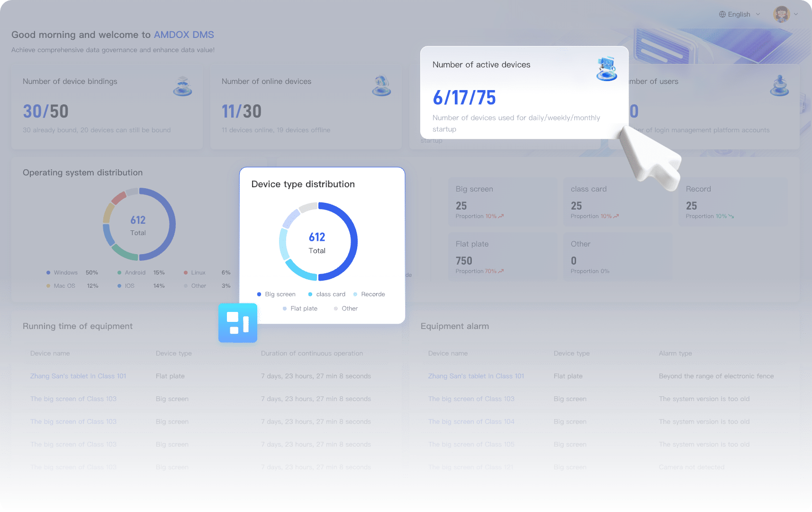Screen dimensions: 812x512
Task: Click the globe icon next to English
Action: (x=722, y=14)
